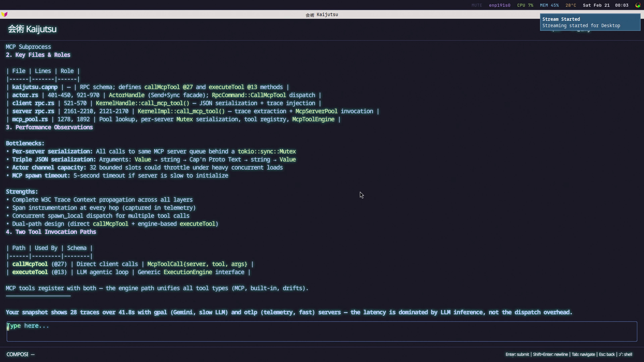This screenshot has width=644, height=362.
Task: Click the MEM 45% memory indicator
Action: point(549,5)
